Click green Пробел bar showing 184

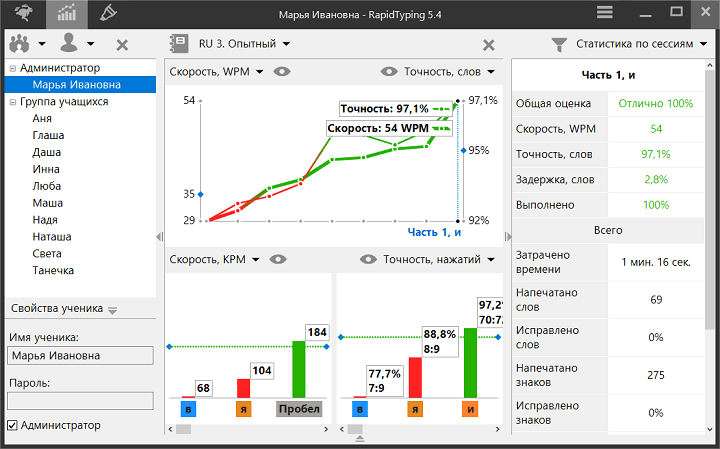298,369
